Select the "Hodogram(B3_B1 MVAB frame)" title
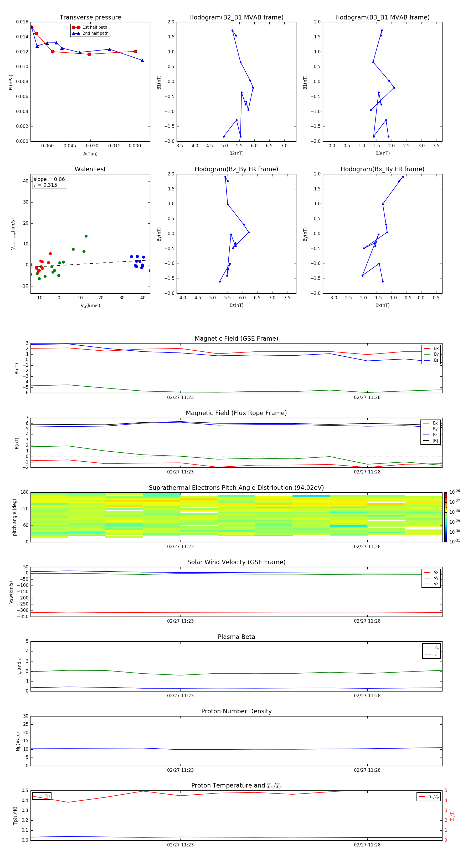This screenshot has width=473, height=868. pyautogui.click(x=382, y=18)
